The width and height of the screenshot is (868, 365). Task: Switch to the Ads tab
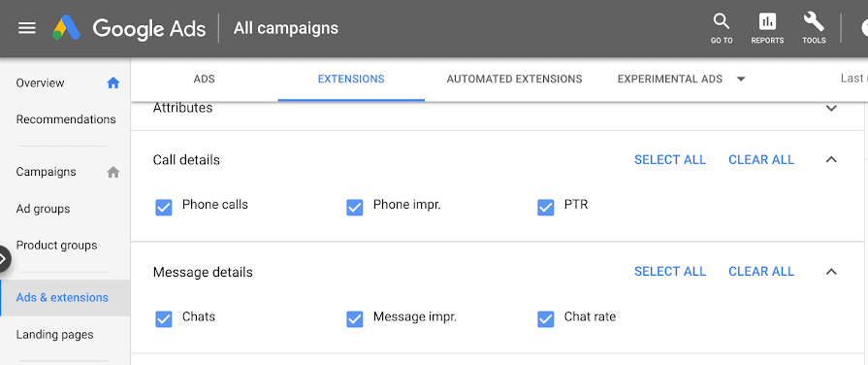pyautogui.click(x=205, y=80)
